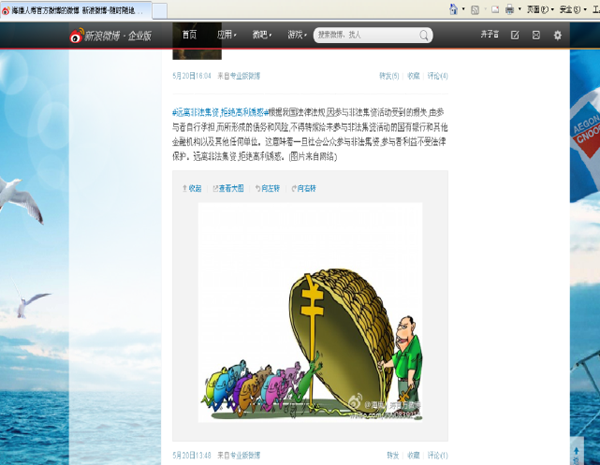Expand the 微吧 dropdown menu
This screenshot has width=600, height=465.
point(262,35)
